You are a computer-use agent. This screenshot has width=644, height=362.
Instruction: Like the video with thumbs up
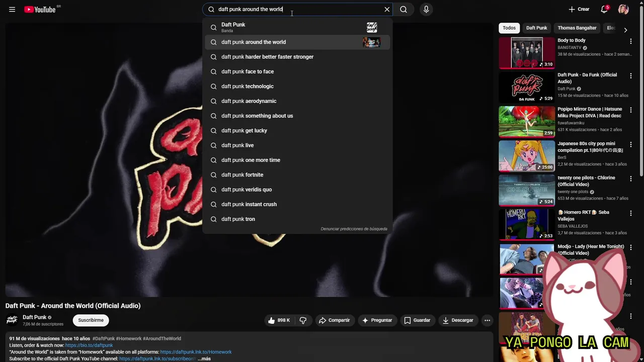click(x=280, y=320)
